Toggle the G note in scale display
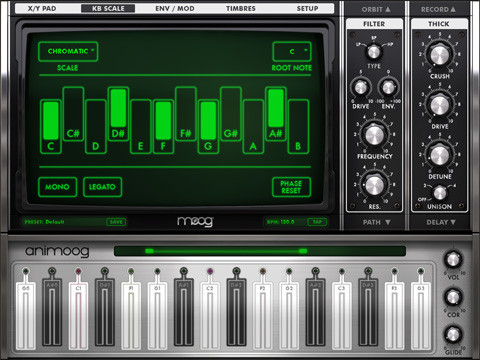480x360 pixels. pyautogui.click(x=208, y=126)
